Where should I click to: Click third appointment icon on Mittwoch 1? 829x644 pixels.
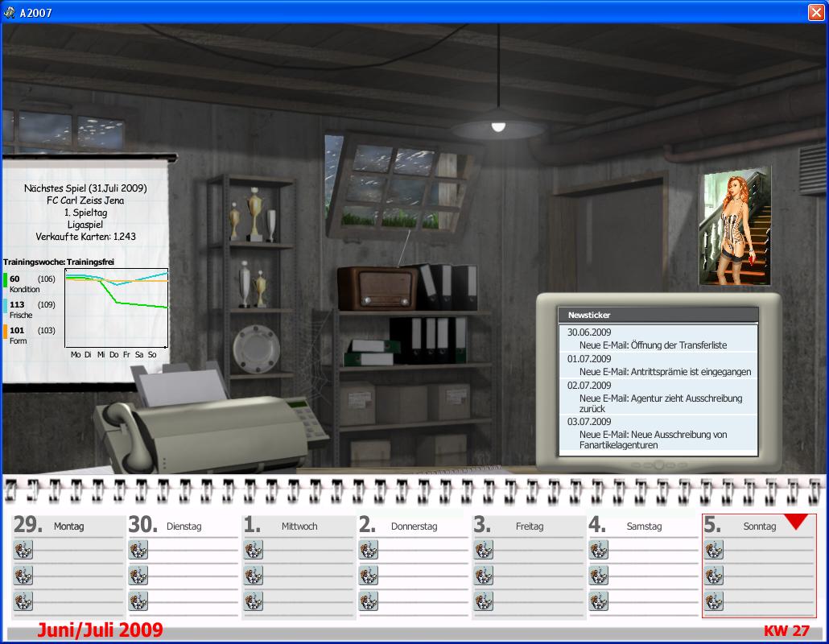(x=254, y=601)
